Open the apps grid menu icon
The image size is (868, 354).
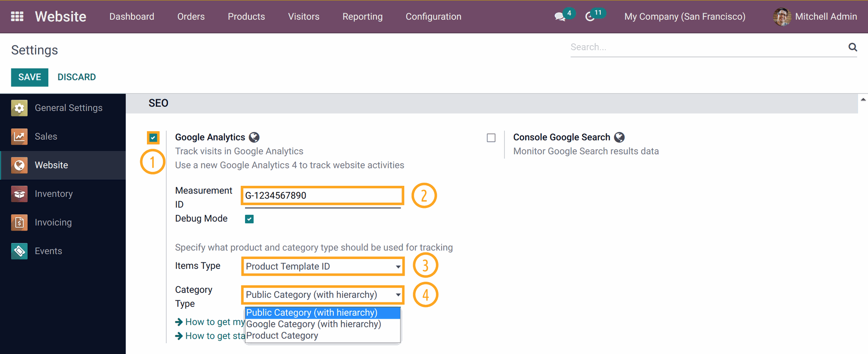point(17,17)
